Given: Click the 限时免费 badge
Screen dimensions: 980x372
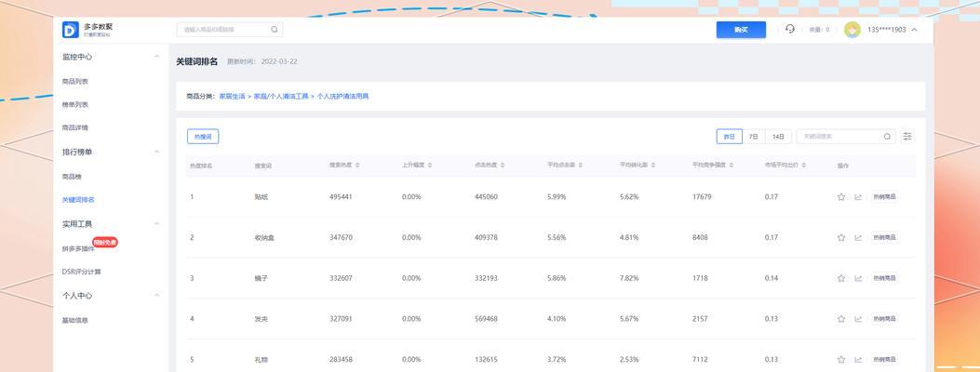Looking at the screenshot, I should click(x=105, y=242).
